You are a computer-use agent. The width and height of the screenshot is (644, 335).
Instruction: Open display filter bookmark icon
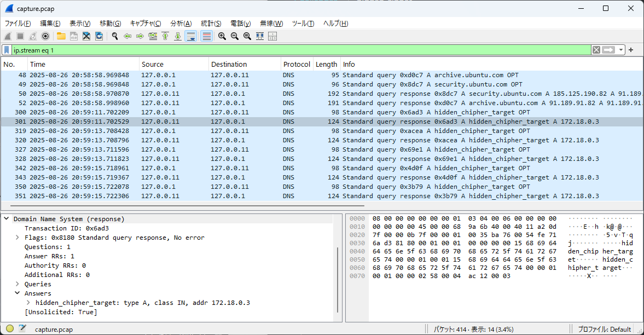7,50
